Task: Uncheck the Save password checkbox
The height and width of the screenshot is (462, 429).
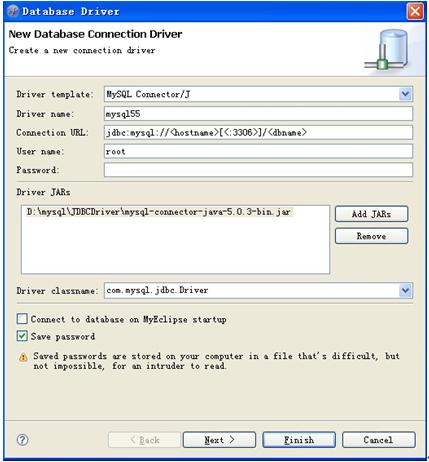Action: (22, 336)
